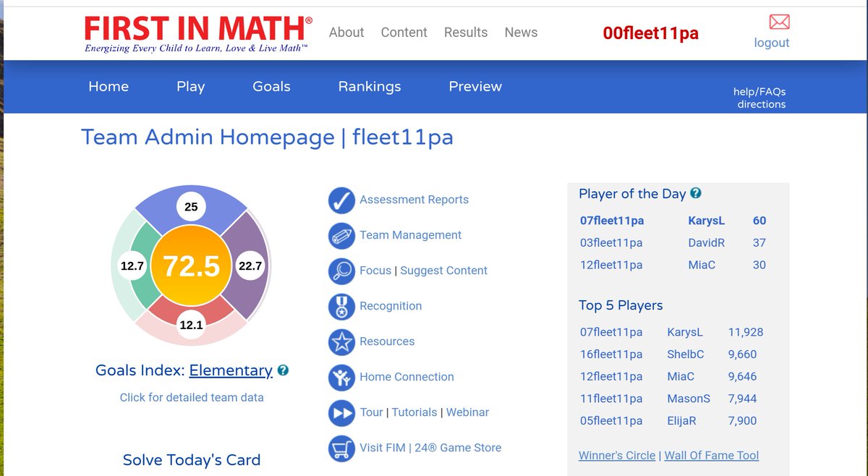868x476 pixels.
Task: Click the Team Management pencil icon
Action: pos(341,236)
